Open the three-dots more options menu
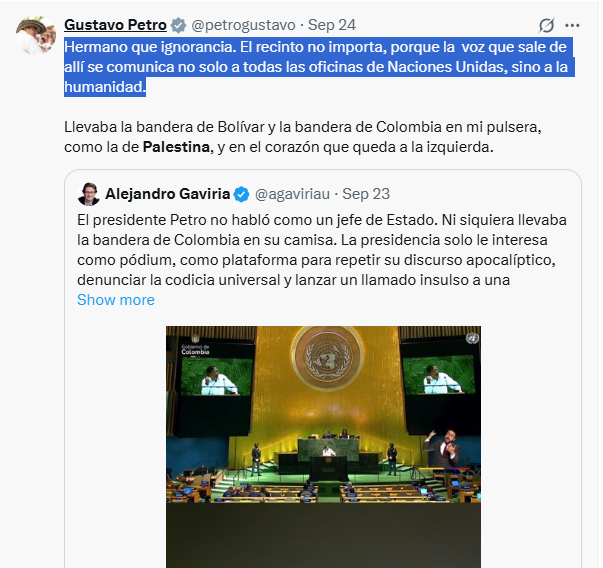Viewport: 603px width, 568px height. 572,26
